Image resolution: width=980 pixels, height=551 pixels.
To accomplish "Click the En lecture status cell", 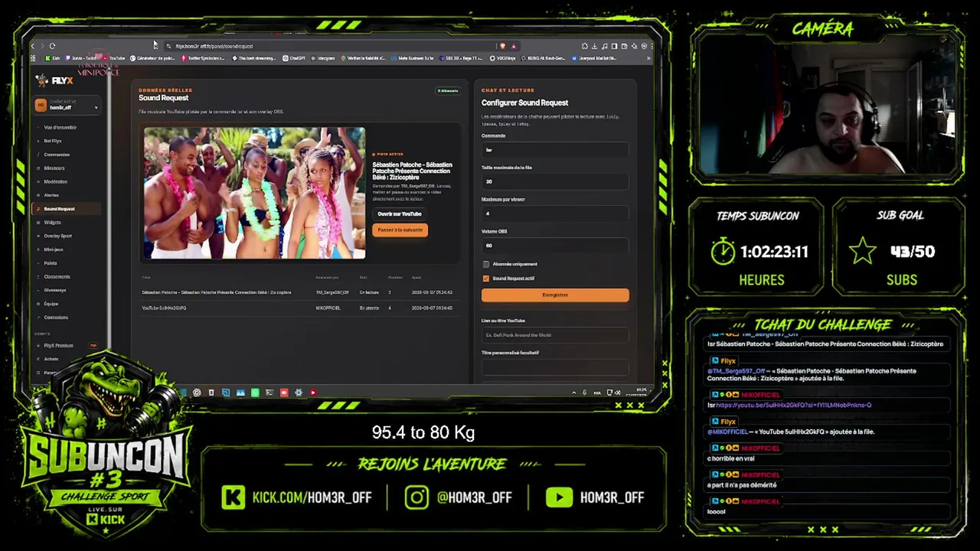I will point(369,292).
